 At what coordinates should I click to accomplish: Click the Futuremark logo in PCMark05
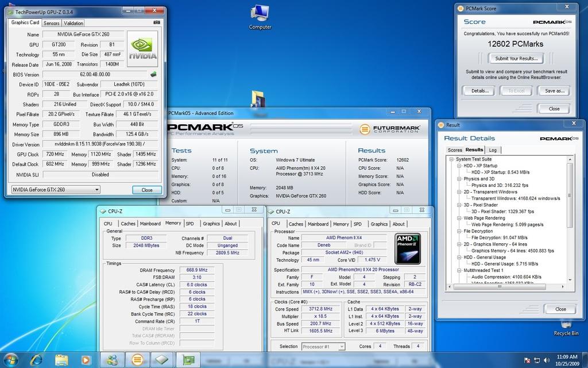coord(390,129)
